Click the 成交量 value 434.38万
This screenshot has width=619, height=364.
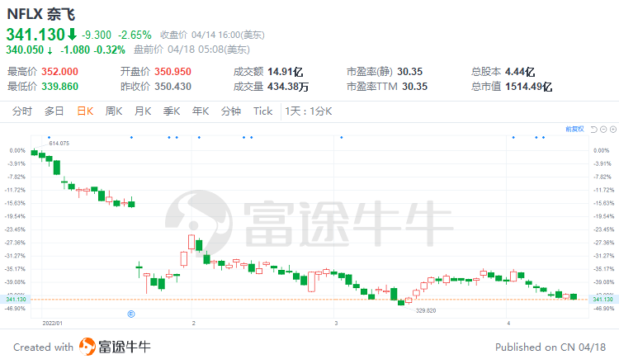point(288,87)
